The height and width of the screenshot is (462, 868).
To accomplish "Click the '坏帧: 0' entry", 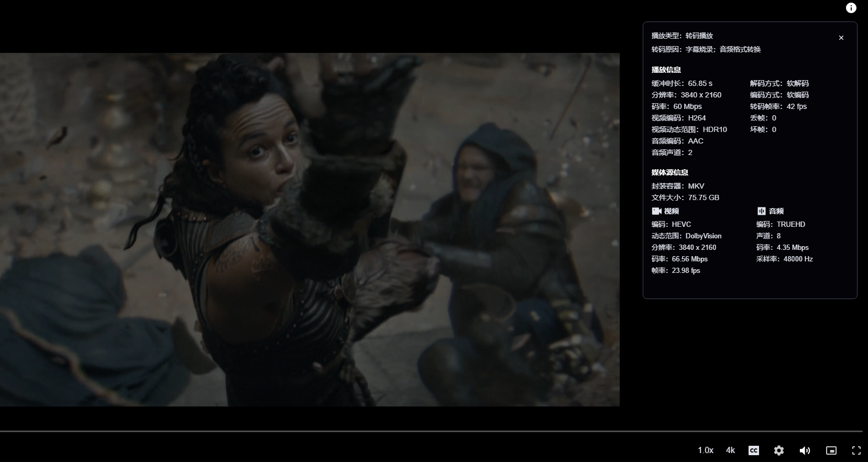I will coord(763,129).
